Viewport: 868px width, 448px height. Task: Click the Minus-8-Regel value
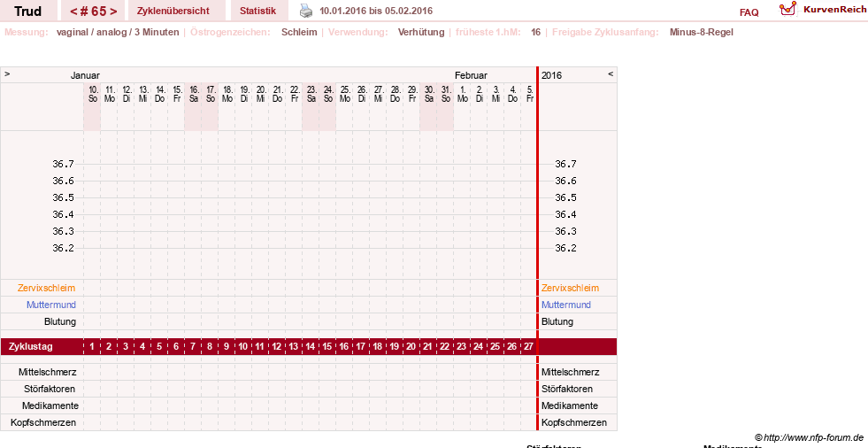pyautogui.click(x=702, y=32)
